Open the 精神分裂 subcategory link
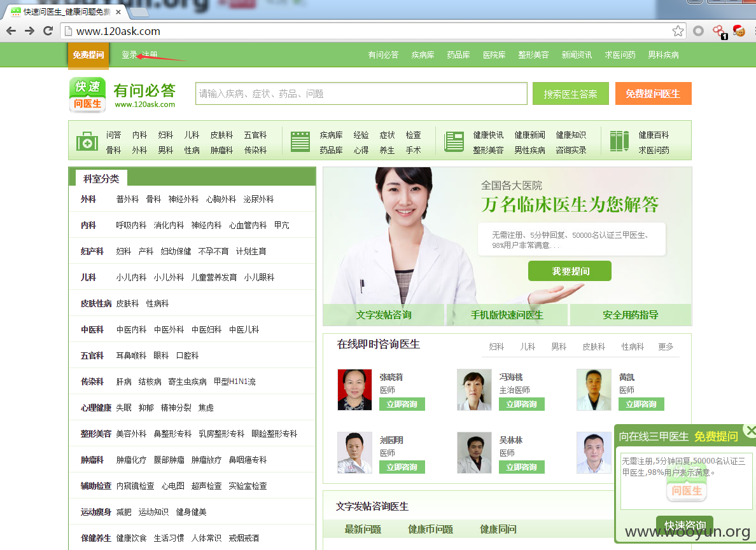The width and height of the screenshot is (756, 550). pos(176,408)
